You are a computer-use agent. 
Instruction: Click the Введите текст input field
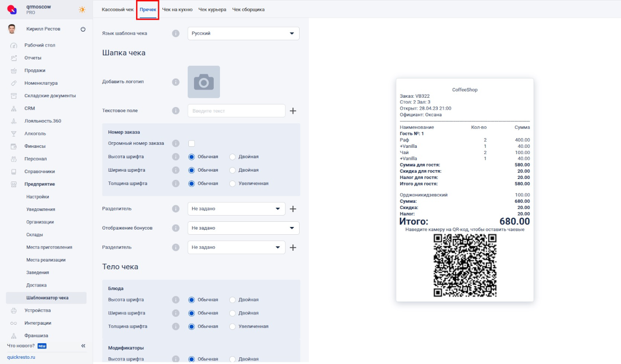click(236, 111)
